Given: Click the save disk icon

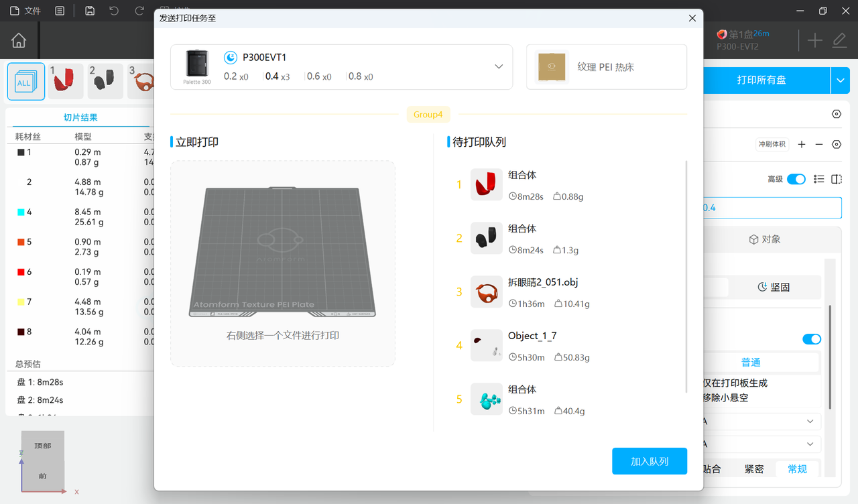Looking at the screenshot, I should (x=90, y=11).
